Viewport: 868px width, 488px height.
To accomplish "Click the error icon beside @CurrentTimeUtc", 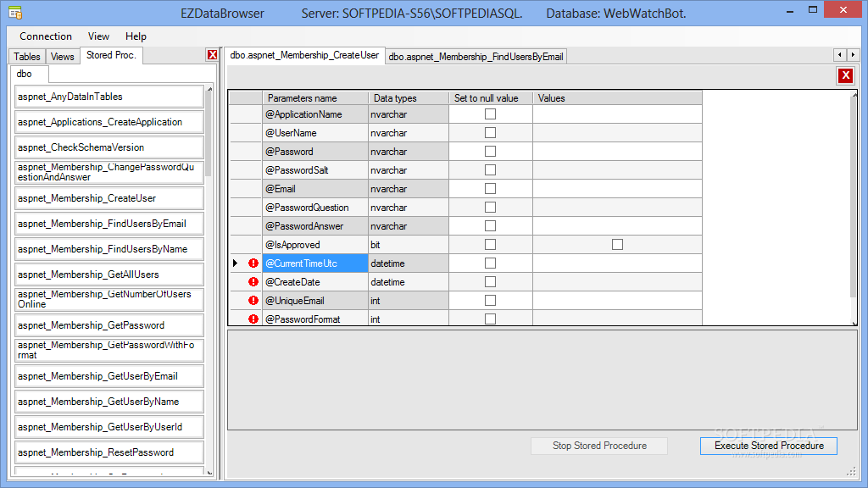I will coord(253,263).
